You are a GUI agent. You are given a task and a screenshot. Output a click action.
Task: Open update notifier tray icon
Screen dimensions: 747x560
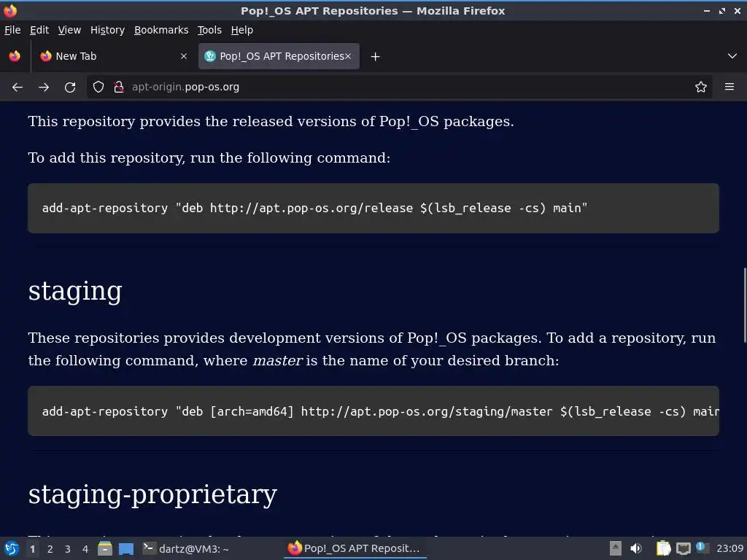tap(702, 548)
